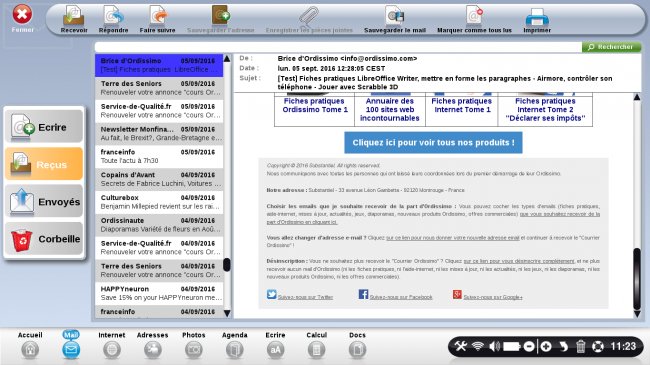Select the Mail app in the dock
Screen dimensions: 650x365
71,345
